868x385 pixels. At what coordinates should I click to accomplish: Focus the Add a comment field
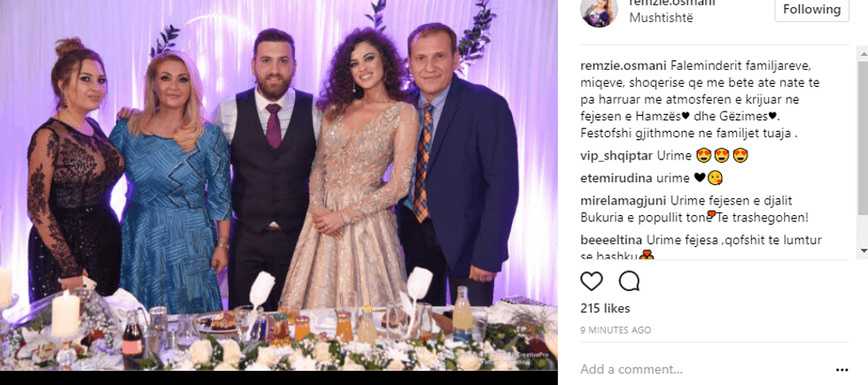click(x=703, y=370)
